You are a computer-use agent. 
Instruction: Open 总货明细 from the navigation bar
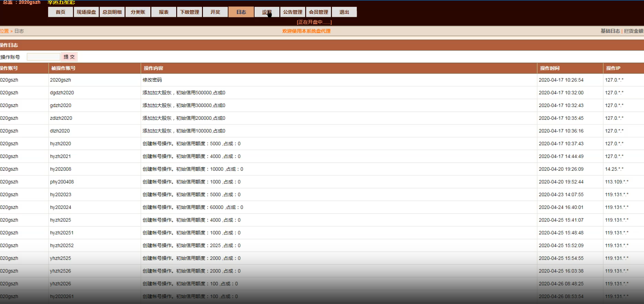tap(112, 12)
